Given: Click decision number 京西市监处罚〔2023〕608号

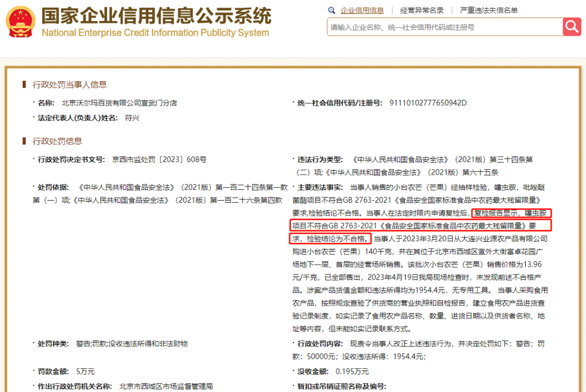Looking at the screenshot, I should (x=160, y=159).
